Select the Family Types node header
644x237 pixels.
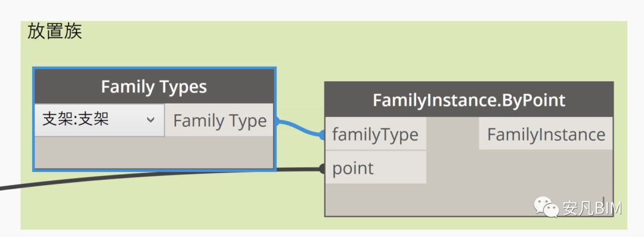pos(154,87)
